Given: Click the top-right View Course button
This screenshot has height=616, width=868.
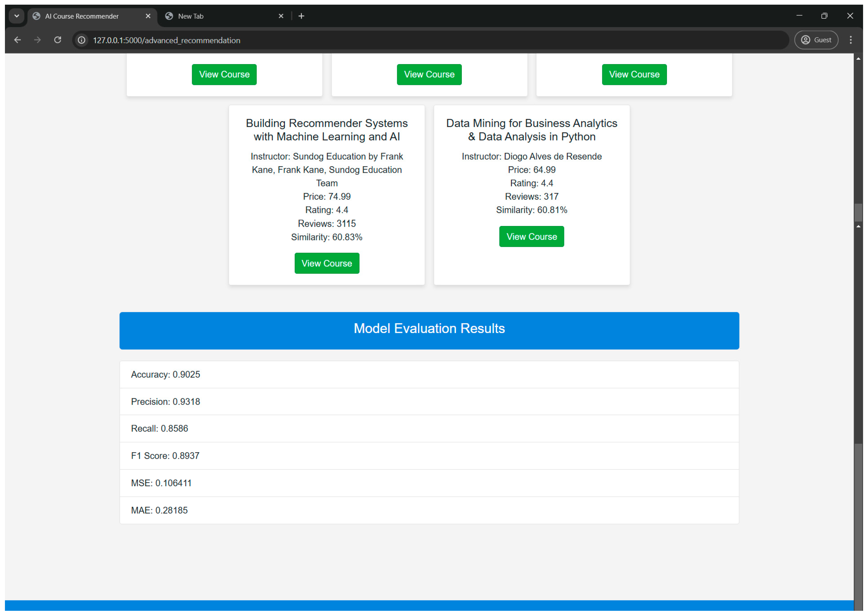Looking at the screenshot, I should click(634, 74).
